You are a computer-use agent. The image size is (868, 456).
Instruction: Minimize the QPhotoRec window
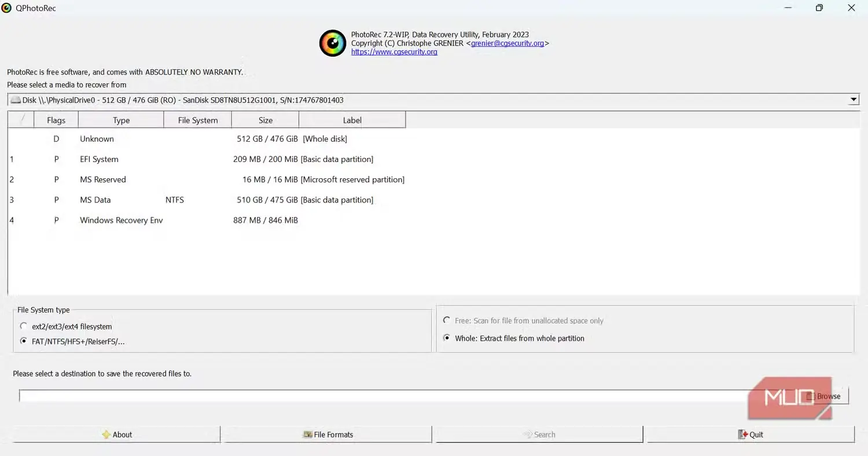(x=788, y=8)
